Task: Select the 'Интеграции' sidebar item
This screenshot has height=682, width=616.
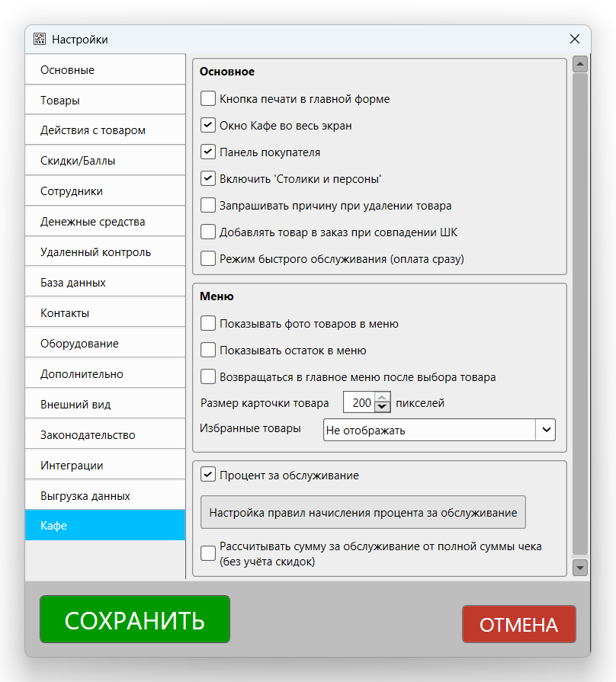Action: [105, 466]
